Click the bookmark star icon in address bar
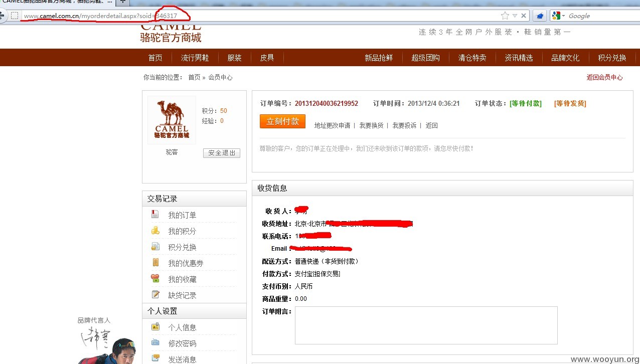Screen dimensions: 640x364 point(505,16)
